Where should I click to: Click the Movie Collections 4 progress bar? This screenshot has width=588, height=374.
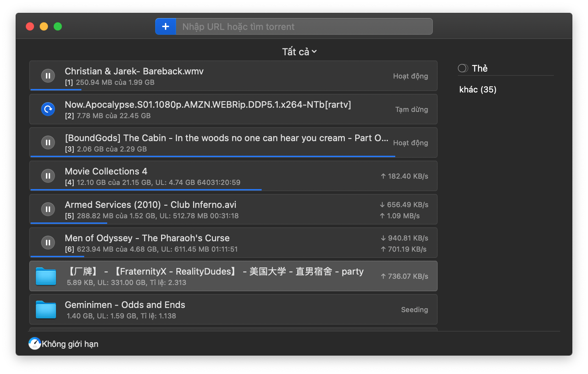[x=146, y=190]
